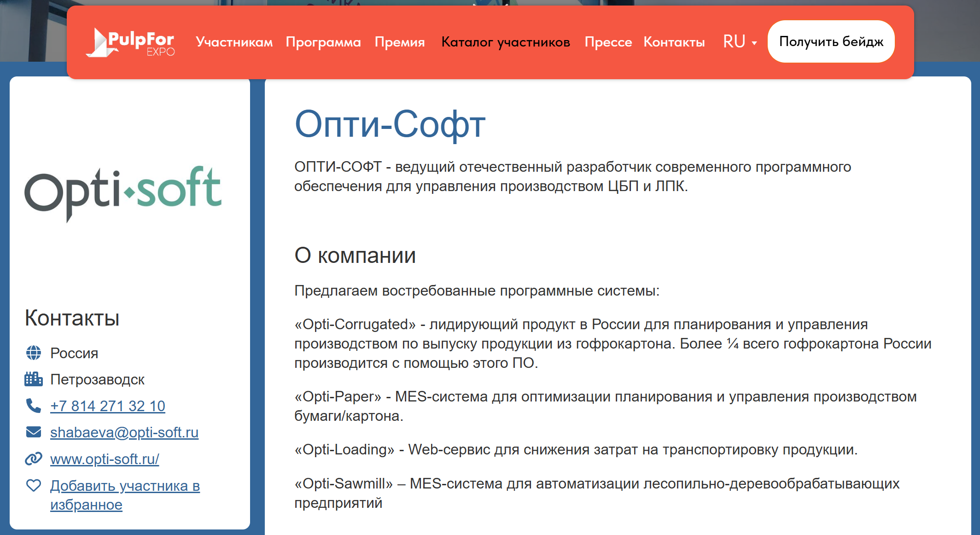
Task: Open the Контакты navigation item
Action: click(x=674, y=42)
